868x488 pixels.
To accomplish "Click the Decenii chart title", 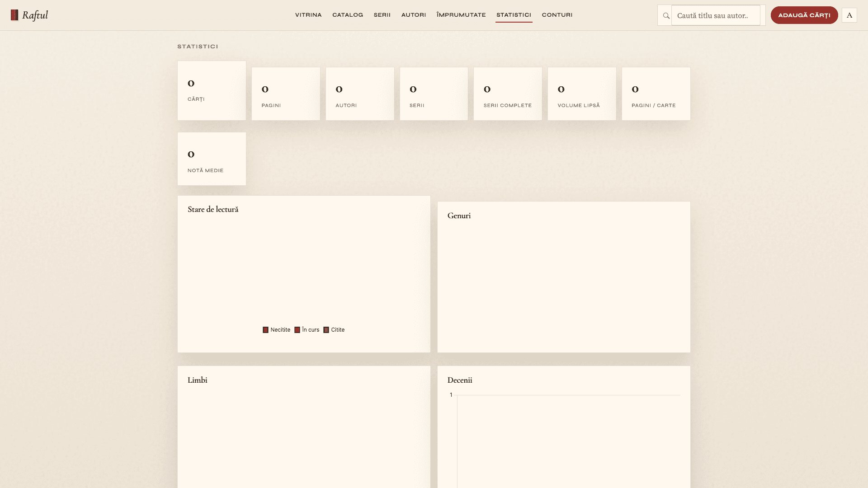I will click(x=460, y=380).
